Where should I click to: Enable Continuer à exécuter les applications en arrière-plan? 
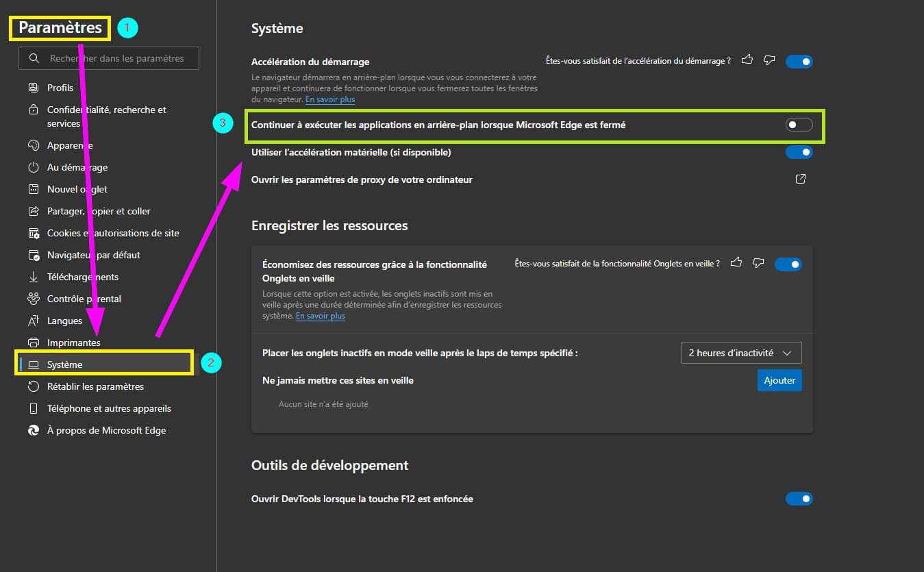799,125
